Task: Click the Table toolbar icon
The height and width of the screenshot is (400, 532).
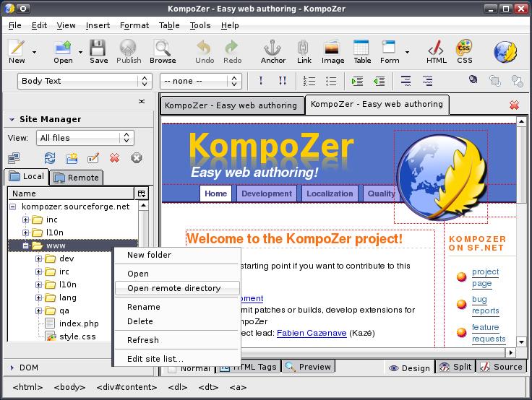Action: tap(361, 51)
